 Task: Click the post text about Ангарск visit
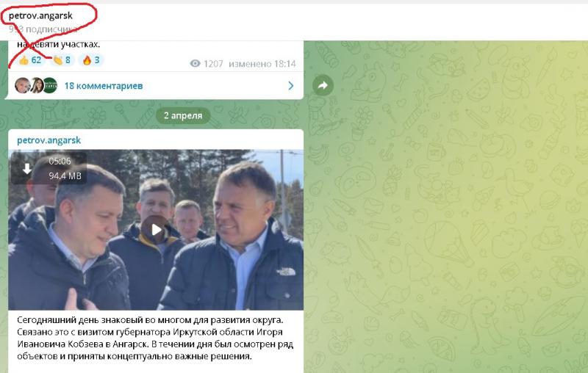tap(155, 338)
